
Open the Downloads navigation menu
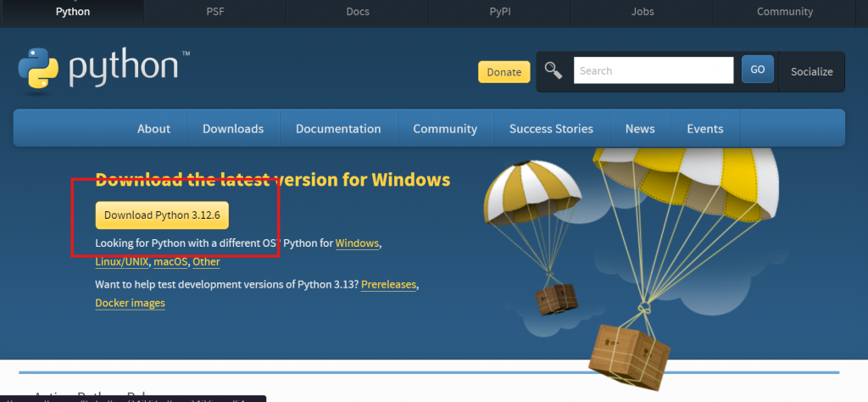pos(233,128)
